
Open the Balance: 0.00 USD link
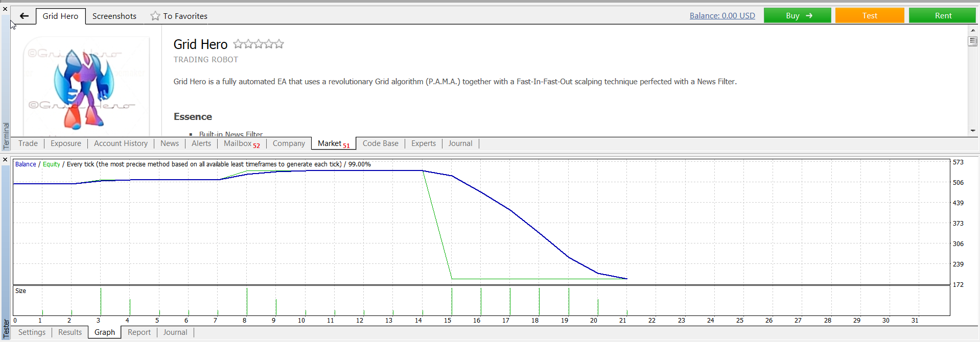(x=722, y=16)
